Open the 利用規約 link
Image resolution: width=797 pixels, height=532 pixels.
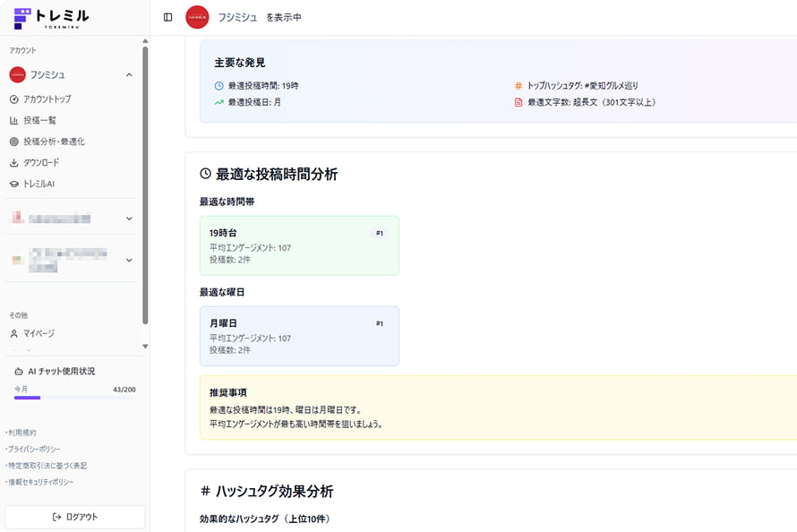[x=22, y=433]
